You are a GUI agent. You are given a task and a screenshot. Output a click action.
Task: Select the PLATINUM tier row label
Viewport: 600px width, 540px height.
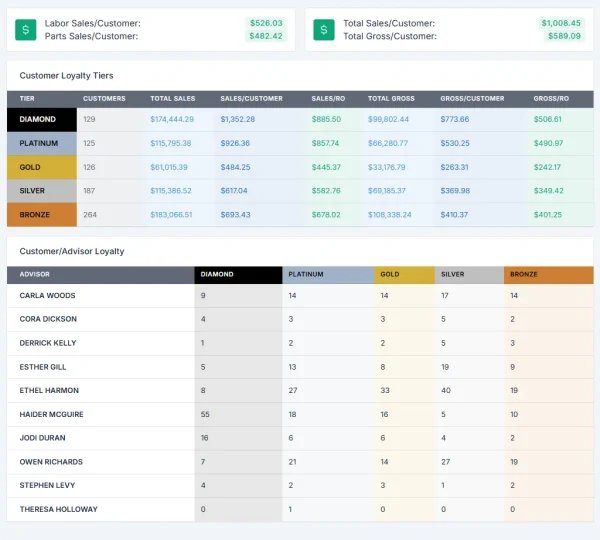[41, 143]
